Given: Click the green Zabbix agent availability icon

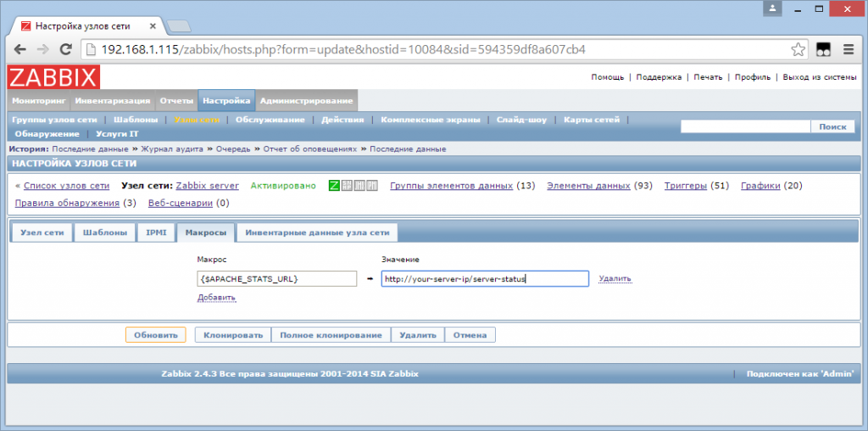Looking at the screenshot, I should tap(334, 186).
